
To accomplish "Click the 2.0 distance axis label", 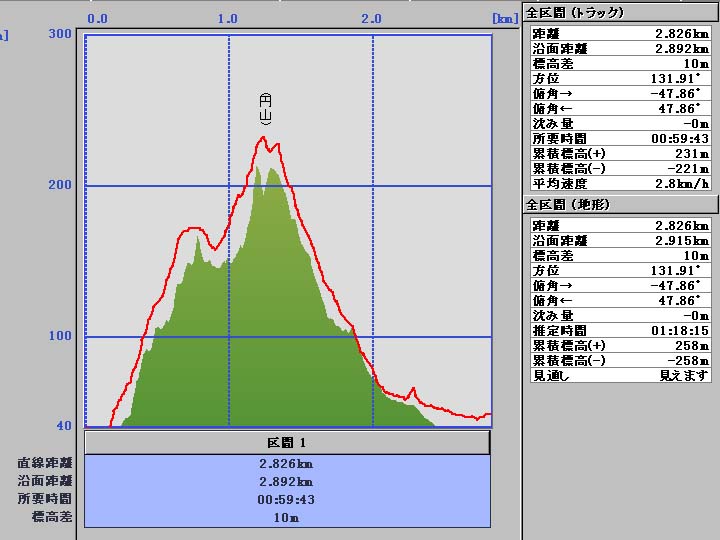I will coord(372,18).
